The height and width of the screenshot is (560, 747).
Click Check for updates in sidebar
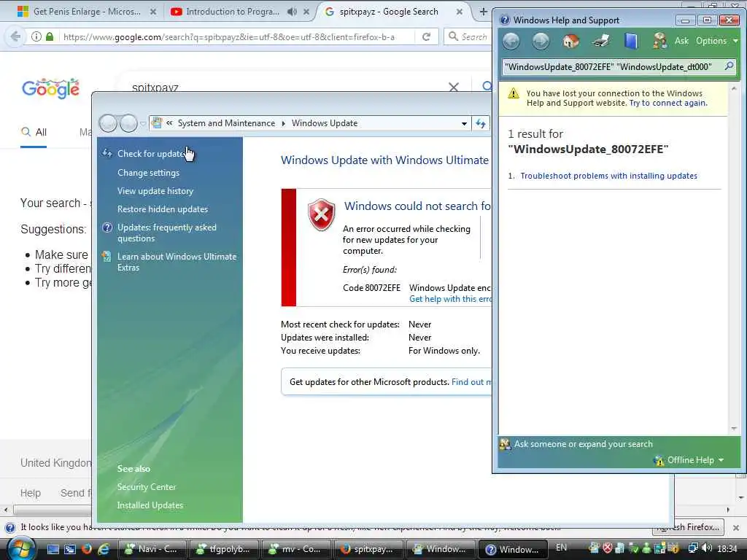tap(151, 154)
